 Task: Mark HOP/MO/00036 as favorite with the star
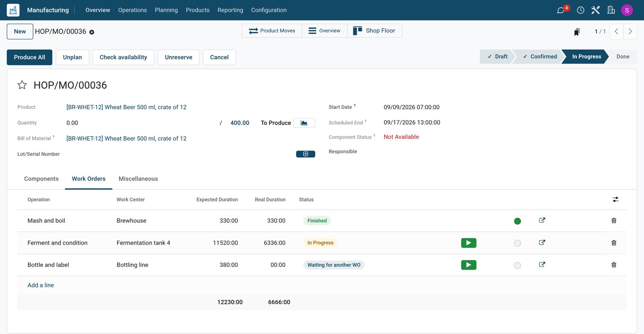(22, 85)
